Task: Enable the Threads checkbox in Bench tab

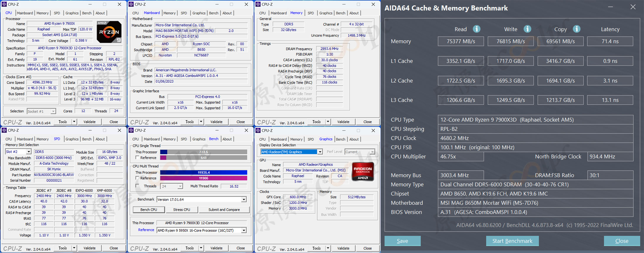Action: click(137, 186)
